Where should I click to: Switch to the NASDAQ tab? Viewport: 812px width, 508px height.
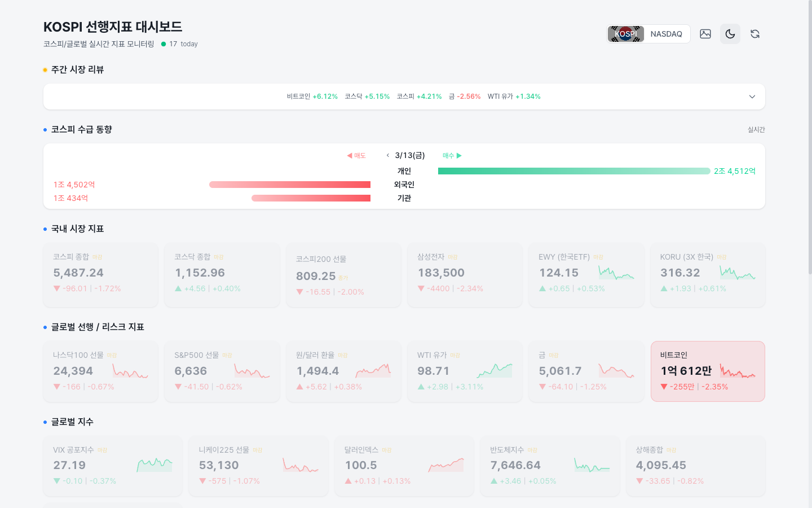(666, 34)
